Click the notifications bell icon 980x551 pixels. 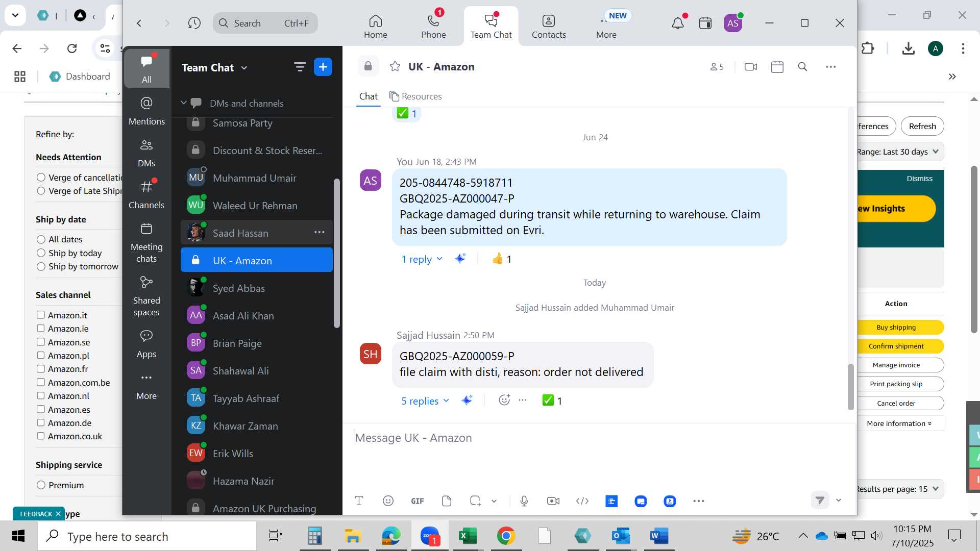click(x=678, y=23)
